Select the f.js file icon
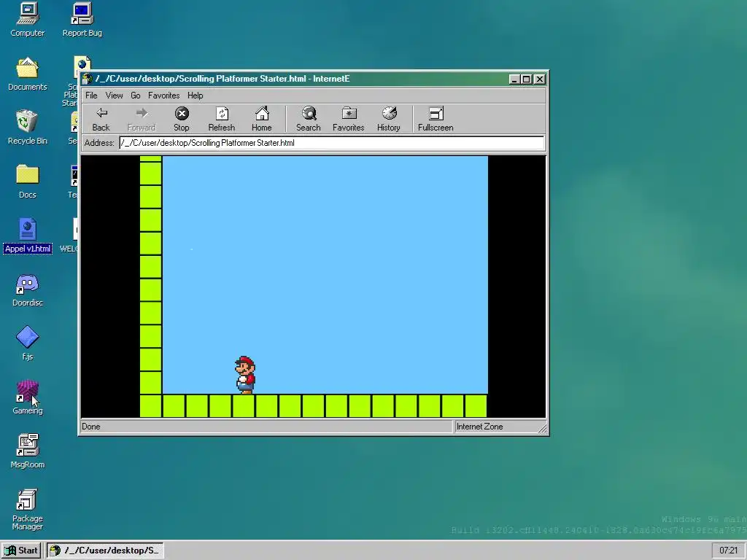 coord(27,344)
